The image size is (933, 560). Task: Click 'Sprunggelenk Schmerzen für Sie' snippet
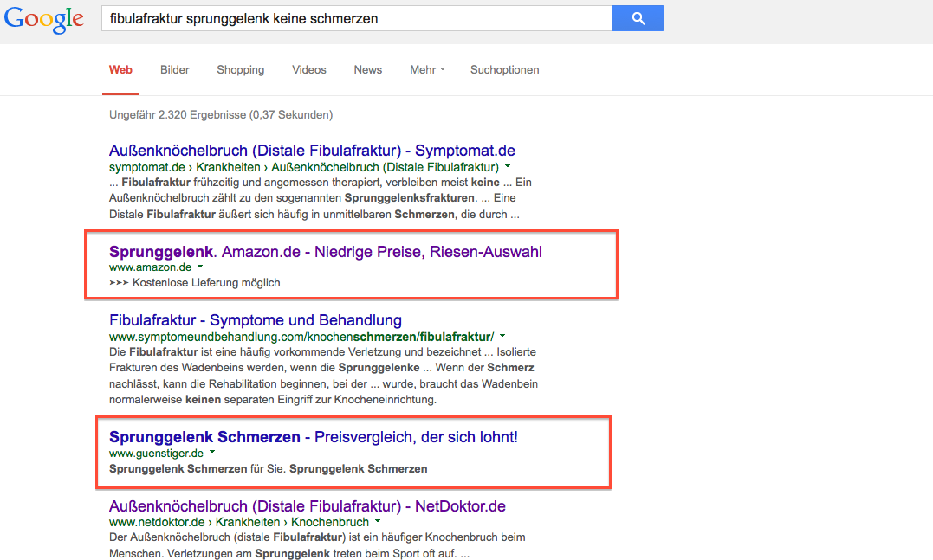(x=269, y=468)
